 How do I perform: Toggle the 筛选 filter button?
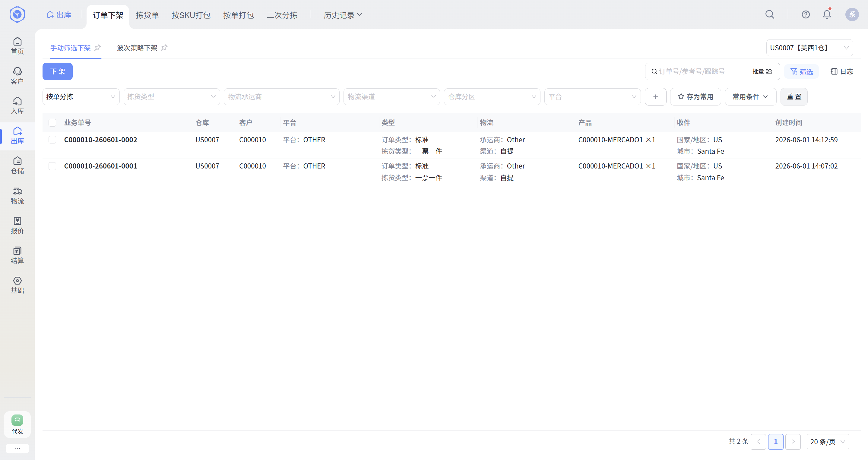coord(802,71)
